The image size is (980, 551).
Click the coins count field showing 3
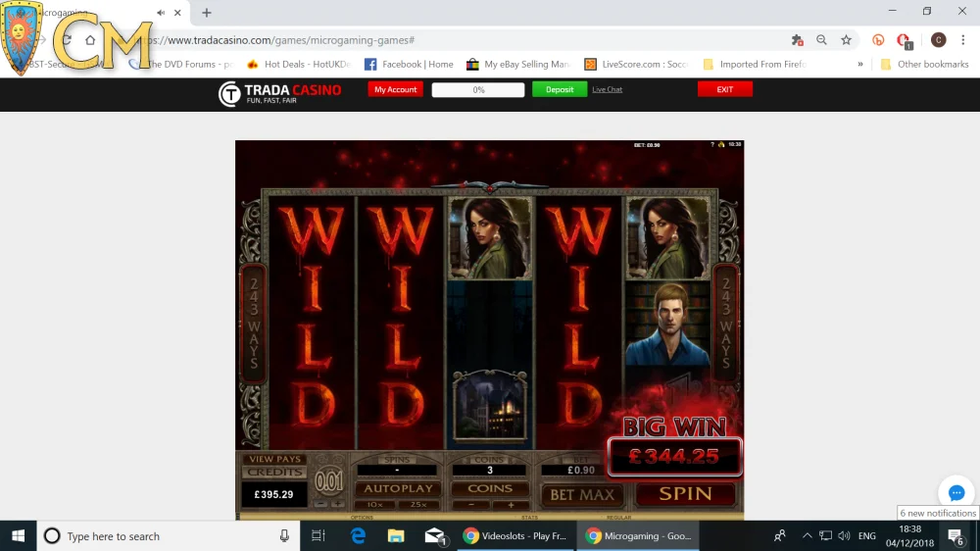pos(489,471)
